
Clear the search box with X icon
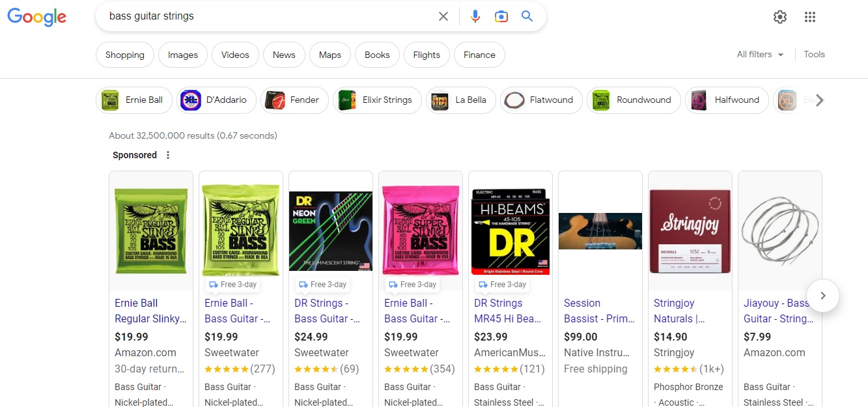point(443,16)
